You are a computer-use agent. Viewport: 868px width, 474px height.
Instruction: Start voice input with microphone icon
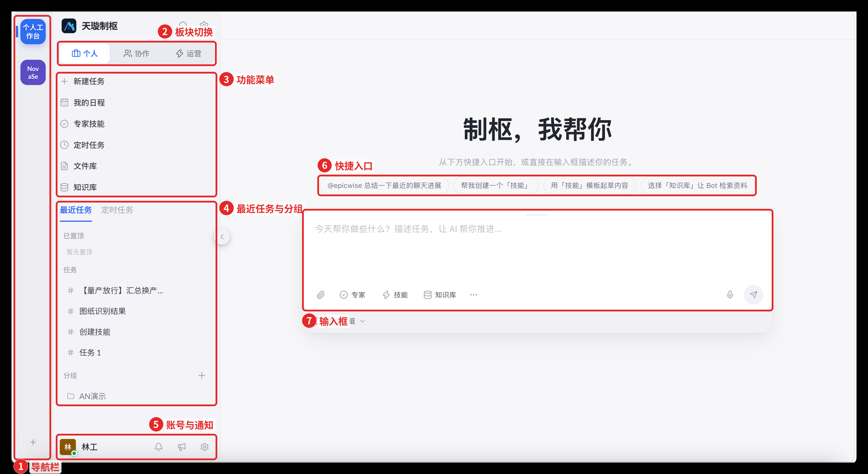tap(730, 295)
